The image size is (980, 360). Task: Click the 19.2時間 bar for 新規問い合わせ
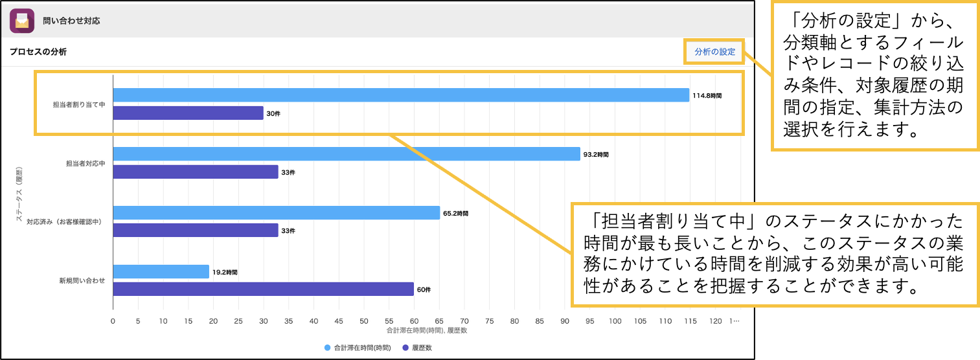tap(161, 272)
